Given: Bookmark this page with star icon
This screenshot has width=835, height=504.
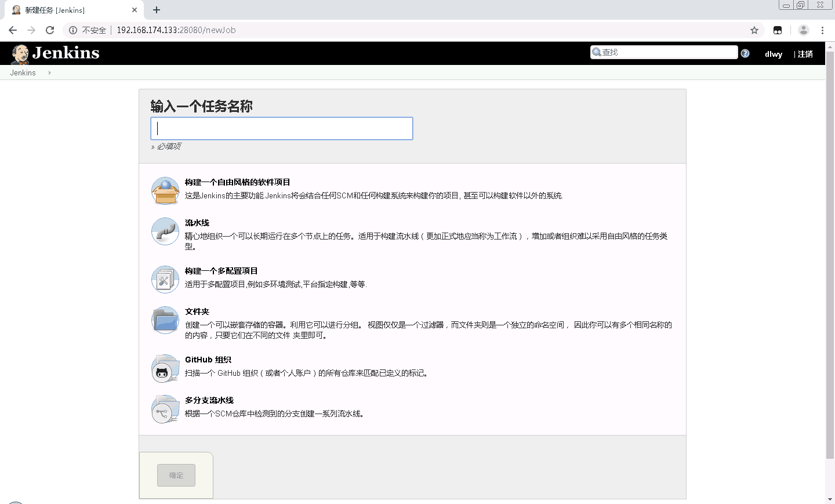Looking at the screenshot, I should coord(754,30).
